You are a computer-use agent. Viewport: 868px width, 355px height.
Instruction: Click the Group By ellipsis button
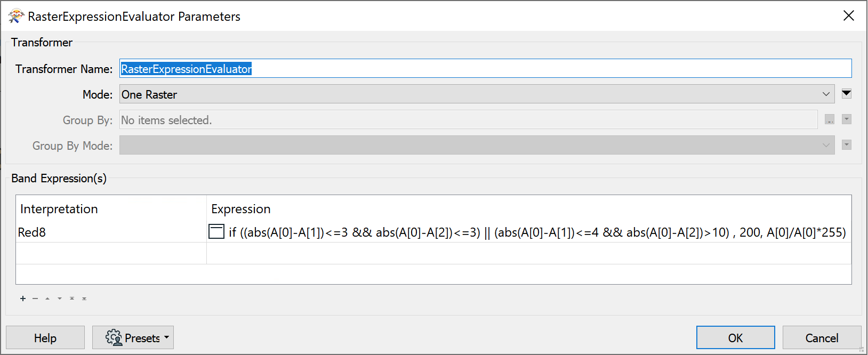[x=830, y=120]
